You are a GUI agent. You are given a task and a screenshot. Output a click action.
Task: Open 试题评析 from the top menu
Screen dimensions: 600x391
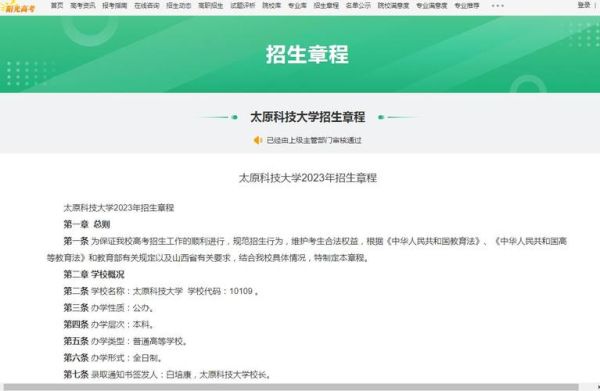pos(243,5)
